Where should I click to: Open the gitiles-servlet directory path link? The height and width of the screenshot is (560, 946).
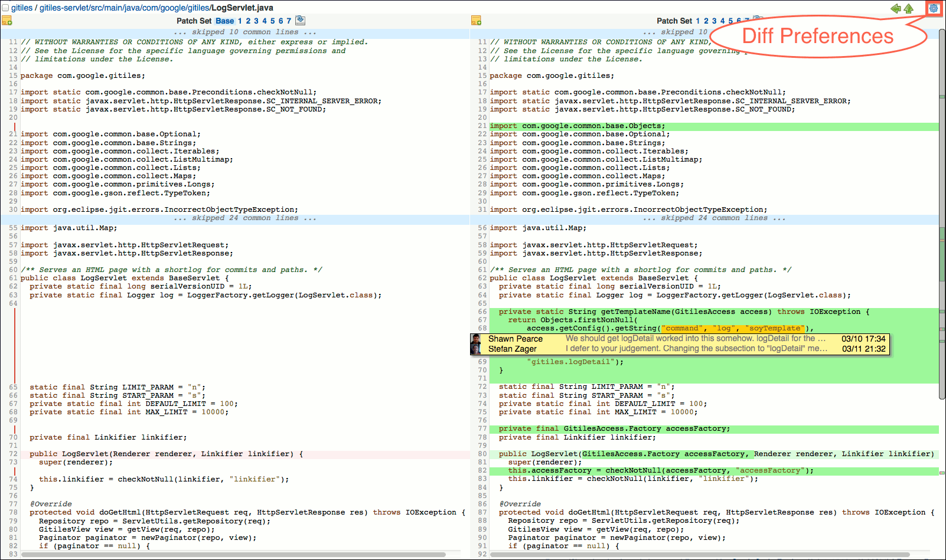click(x=124, y=8)
